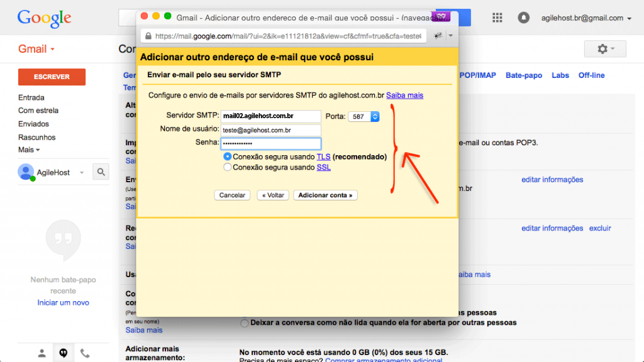Click the ESCREVER compose button
Image resolution: width=644 pixels, height=362 pixels.
(x=52, y=77)
